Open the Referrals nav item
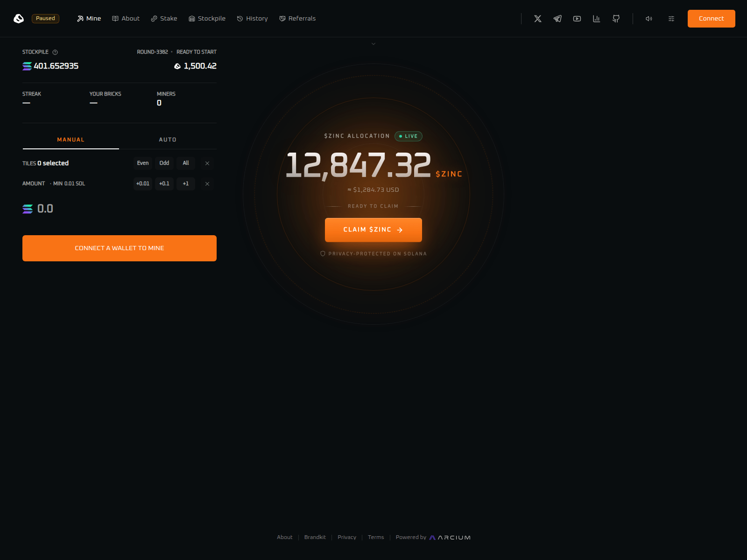This screenshot has height=560, width=747. click(x=297, y=19)
